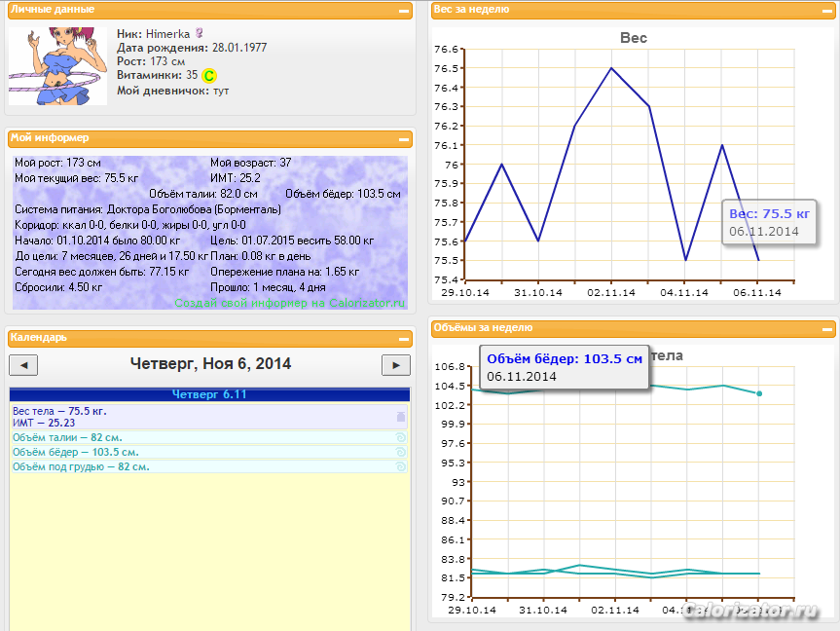Image resolution: width=840 pixels, height=631 pixels.
Task: Open the Создай свой информер на Calorizator.ru link
Action: 290,303
